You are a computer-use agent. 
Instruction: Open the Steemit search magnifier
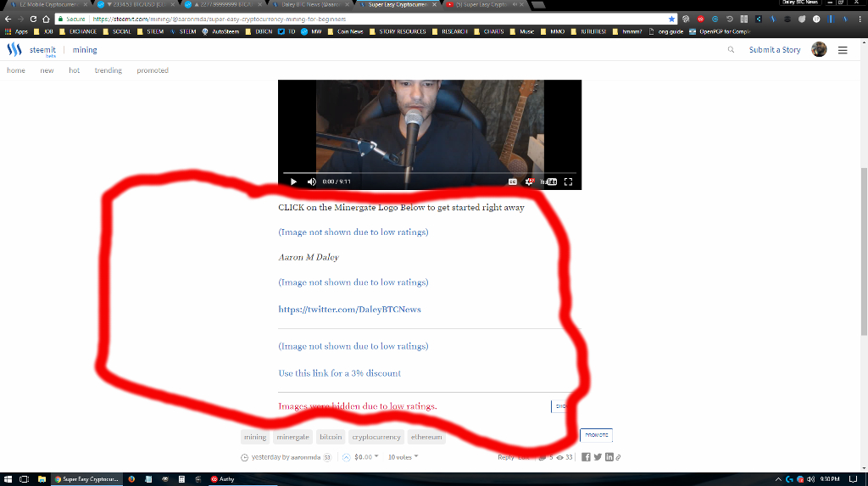[x=731, y=50]
